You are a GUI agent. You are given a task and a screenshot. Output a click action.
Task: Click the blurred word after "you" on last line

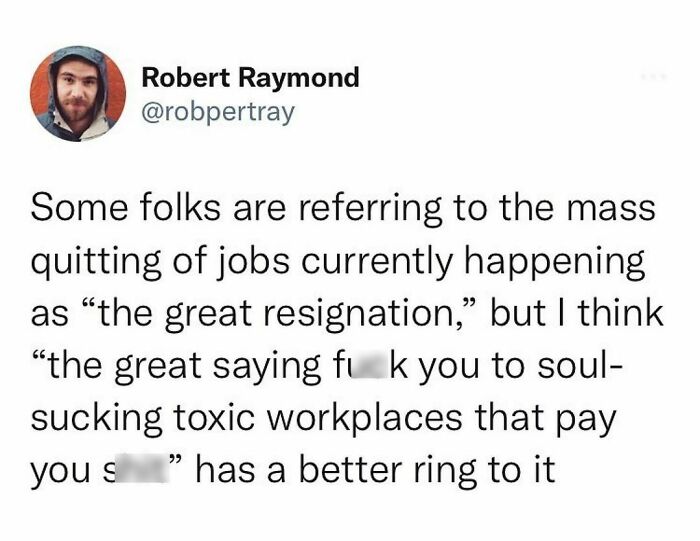click(142, 467)
